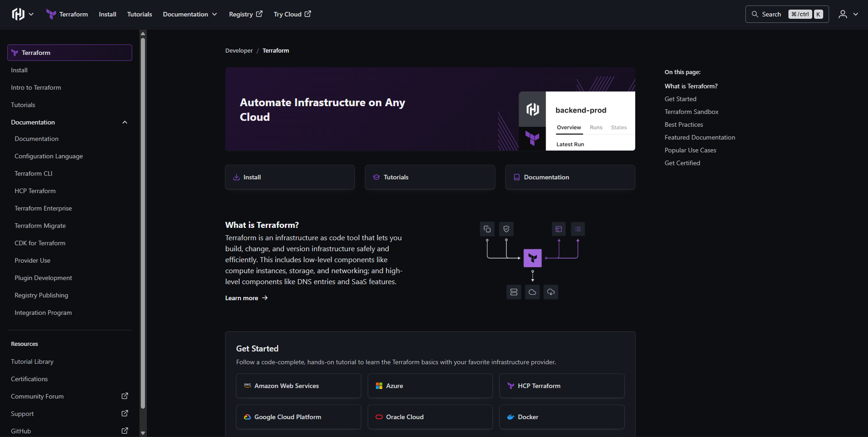Select the Overview tab in backend-prod preview
The height and width of the screenshot is (437, 868).
(x=569, y=128)
